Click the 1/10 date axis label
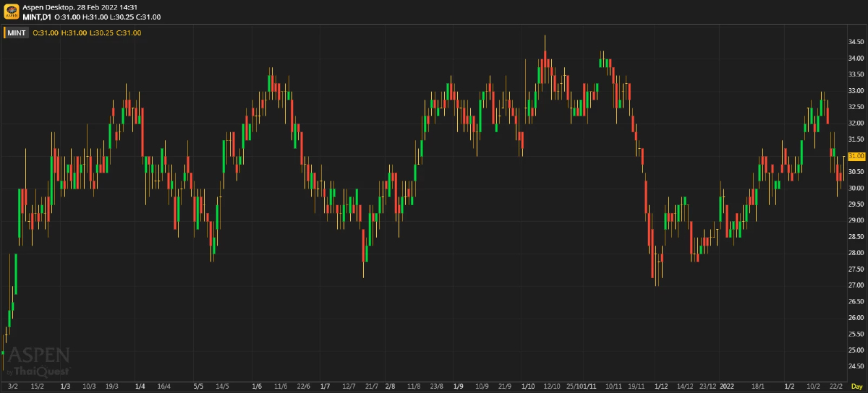Screen dimensions: 868x393 click(529, 386)
